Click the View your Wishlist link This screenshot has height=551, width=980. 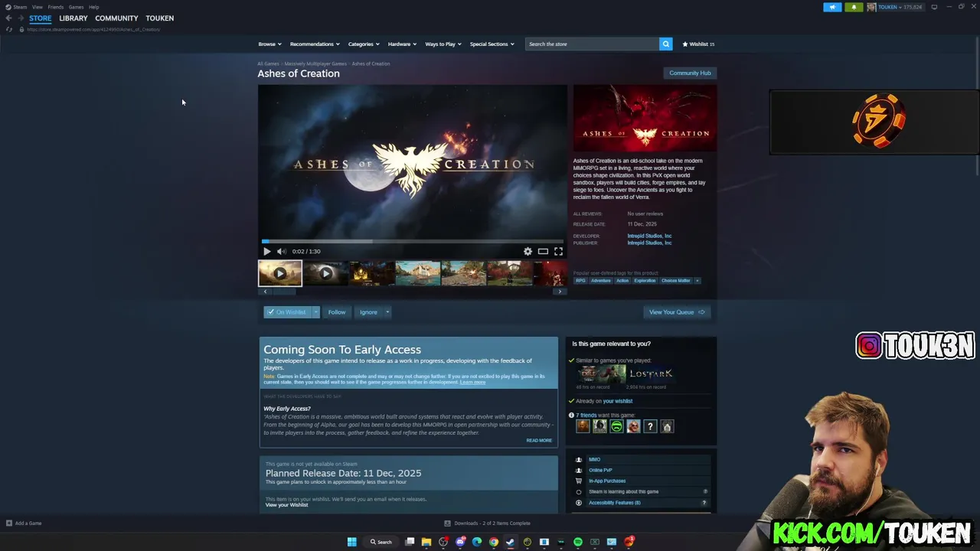[286, 505]
